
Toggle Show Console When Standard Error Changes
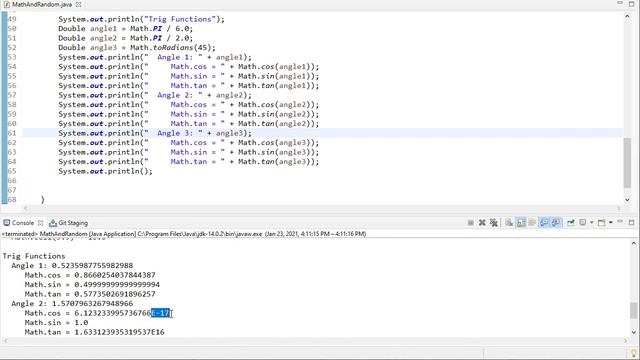pyautogui.click(x=556, y=222)
